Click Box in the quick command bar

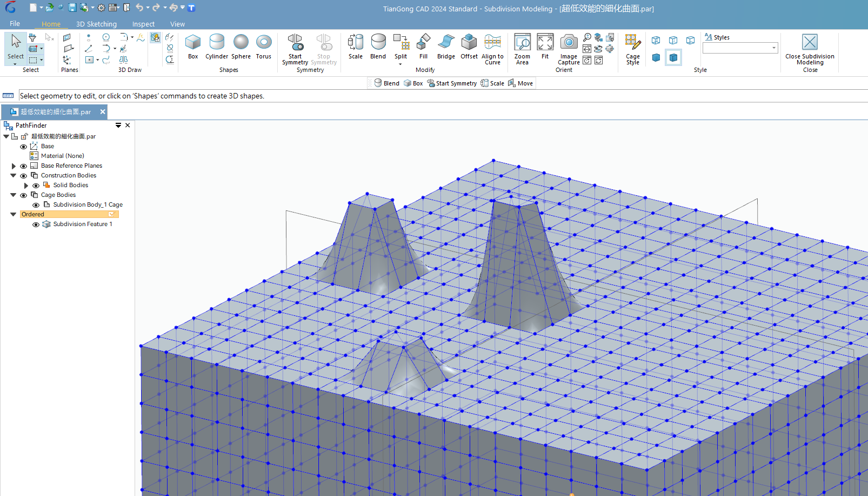click(413, 83)
